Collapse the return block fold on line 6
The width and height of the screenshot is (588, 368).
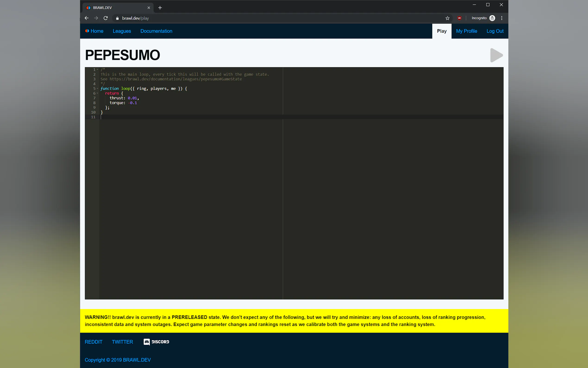[x=97, y=93]
